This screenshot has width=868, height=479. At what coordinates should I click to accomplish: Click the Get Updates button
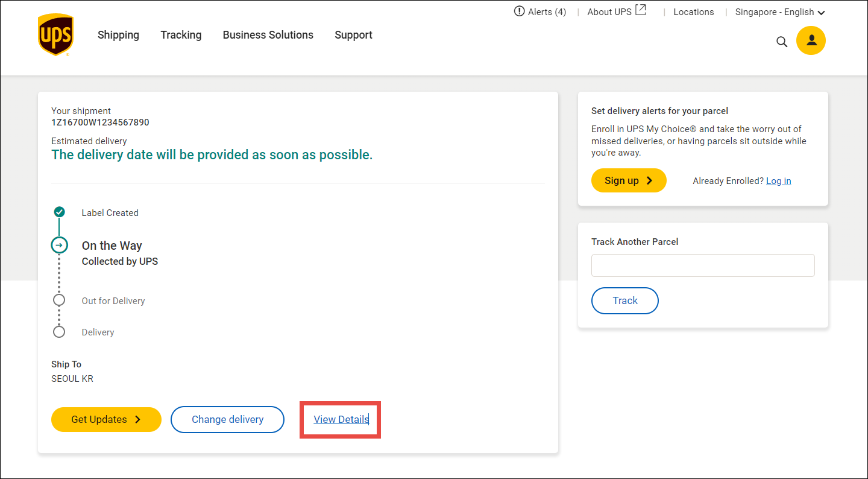pos(106,419)
